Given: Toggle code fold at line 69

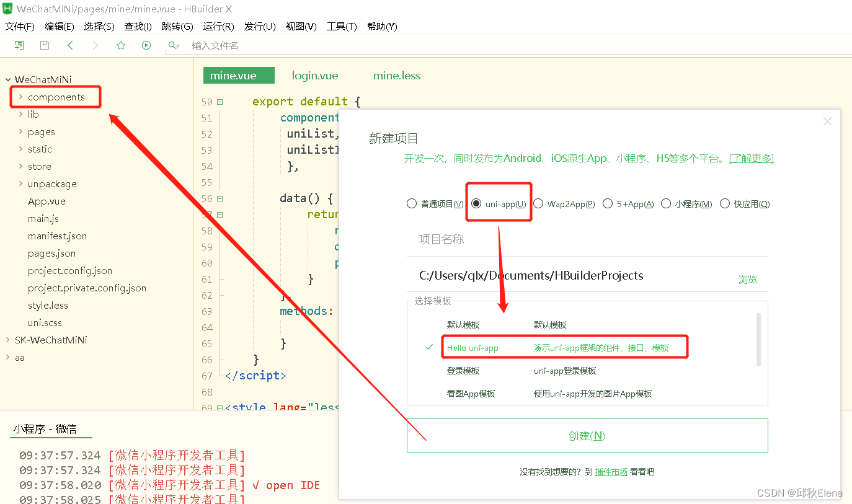Looking at the screenshot, I should [x=220, y=408].
